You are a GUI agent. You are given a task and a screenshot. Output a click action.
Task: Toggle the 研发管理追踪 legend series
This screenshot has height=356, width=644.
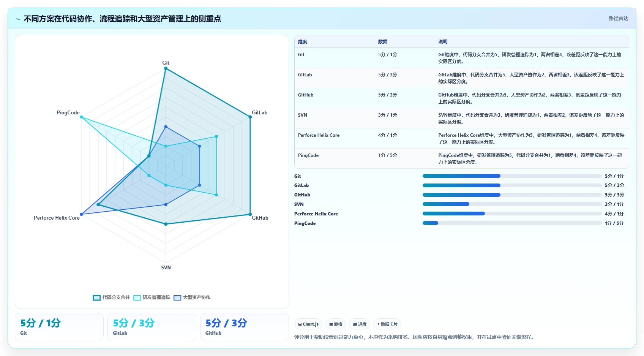(152, 297)
